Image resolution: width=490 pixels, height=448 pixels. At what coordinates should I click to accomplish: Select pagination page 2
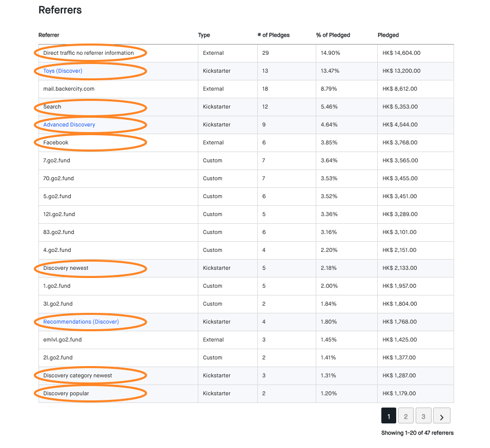coord(405,415)
